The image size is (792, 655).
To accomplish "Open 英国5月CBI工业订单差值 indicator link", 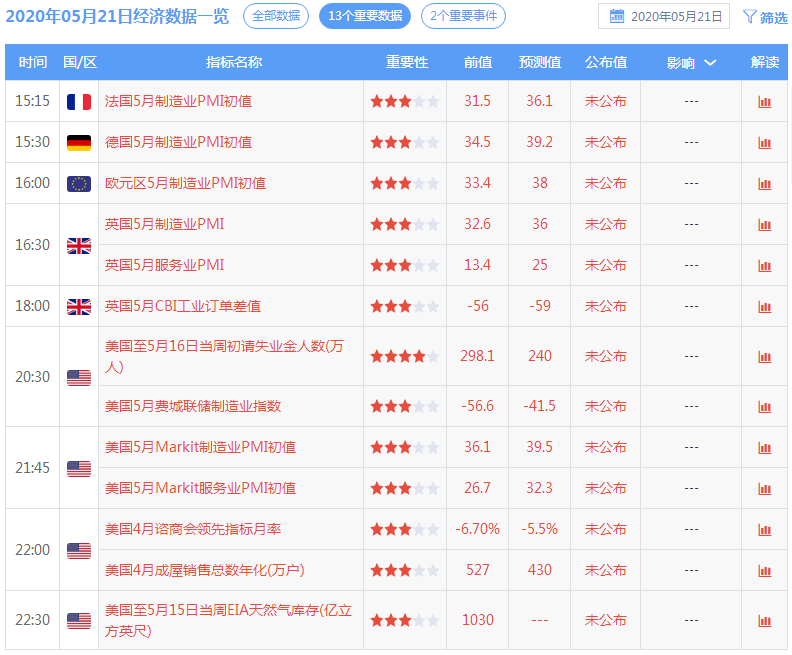I will 183,306.
